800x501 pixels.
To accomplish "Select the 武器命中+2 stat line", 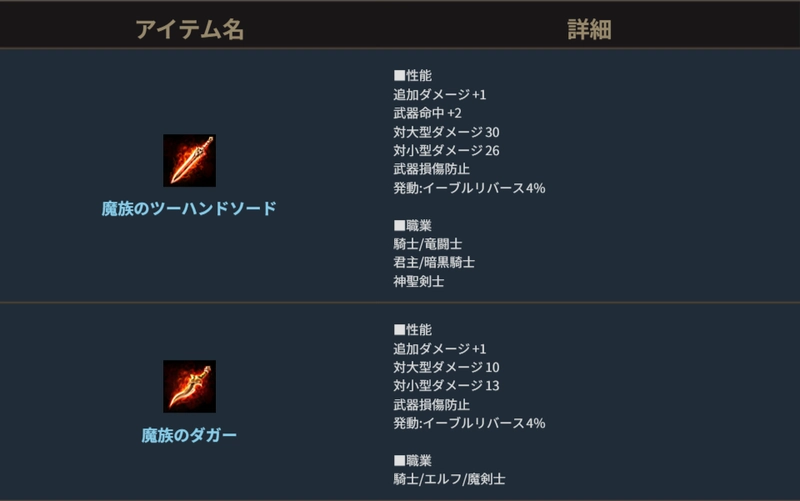I will (428, 113).
